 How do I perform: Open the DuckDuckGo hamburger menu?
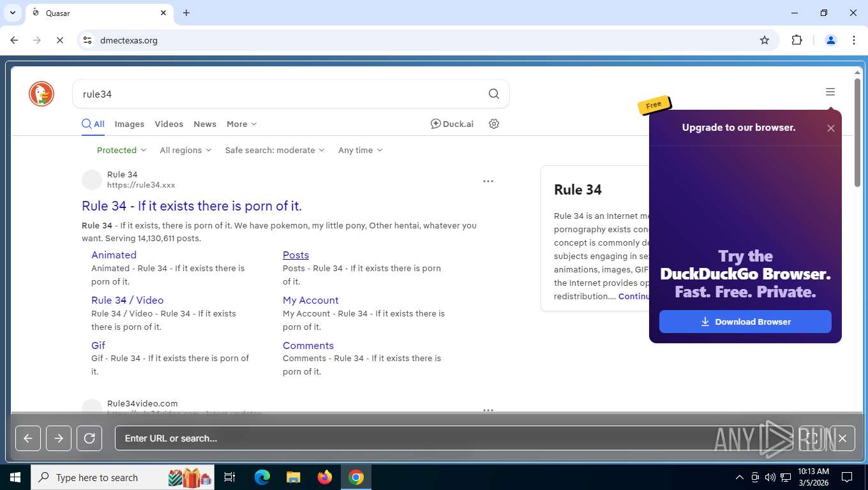tap(830, 92)
